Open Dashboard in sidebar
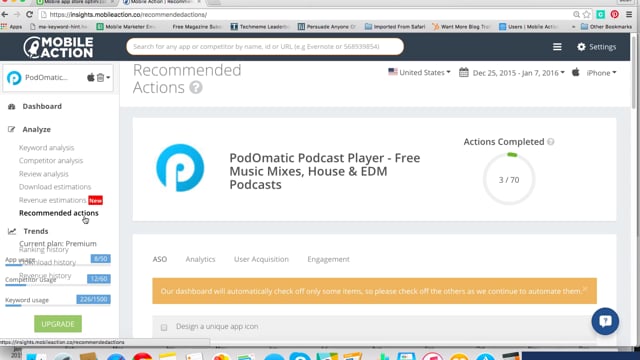The height and width of the screenshot is (360, 640). [42, 107]
